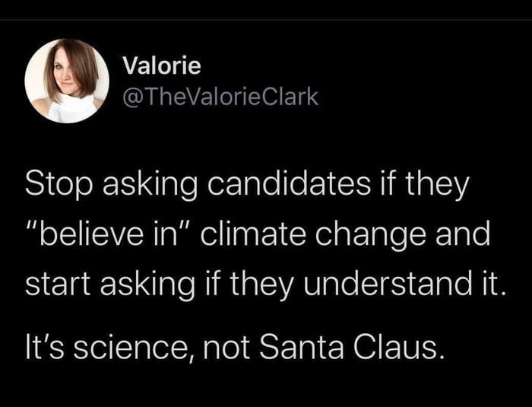The height and width of the screenshot is (407, 532).
Task: Click the word "and" ending second line
Action: point(463,234)
